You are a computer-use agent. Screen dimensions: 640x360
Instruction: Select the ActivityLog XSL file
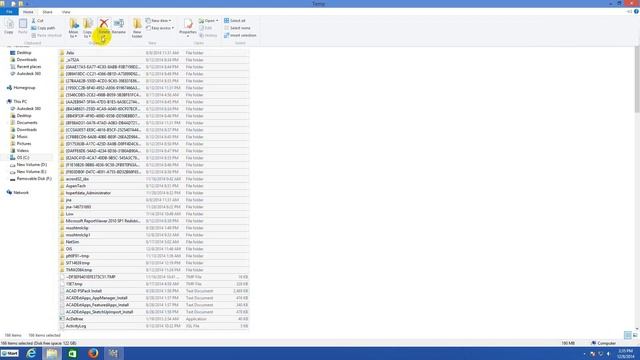pyautogui.click(x=154, y=326)
